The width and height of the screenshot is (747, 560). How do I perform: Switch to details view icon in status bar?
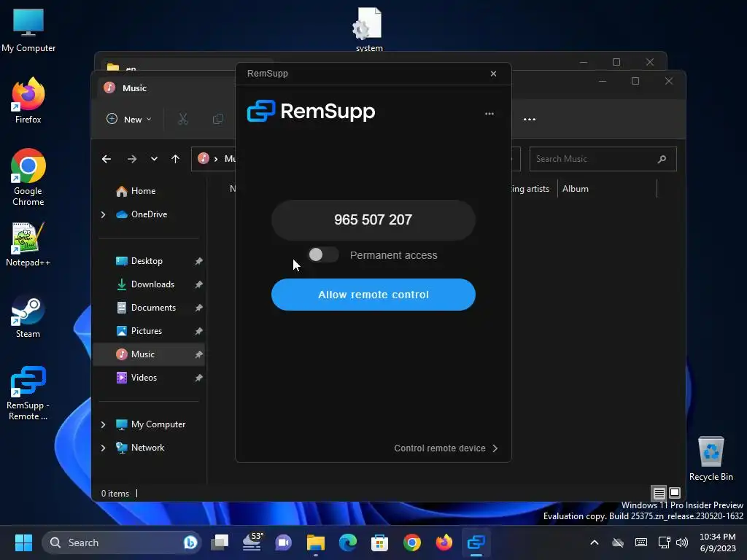(x=659, y=493)
